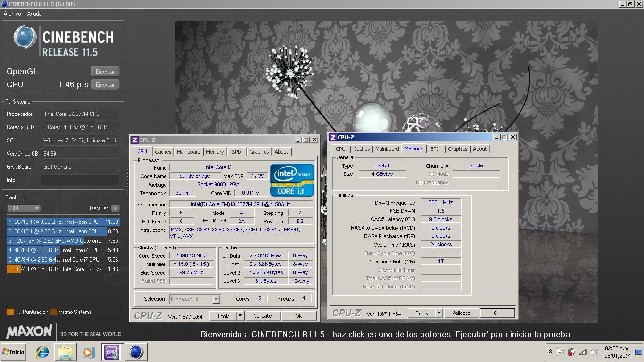Click Tools button in right CPU-Z window
Image resolution: width=644 pixels, height=362 pixels.
[422, 313]
